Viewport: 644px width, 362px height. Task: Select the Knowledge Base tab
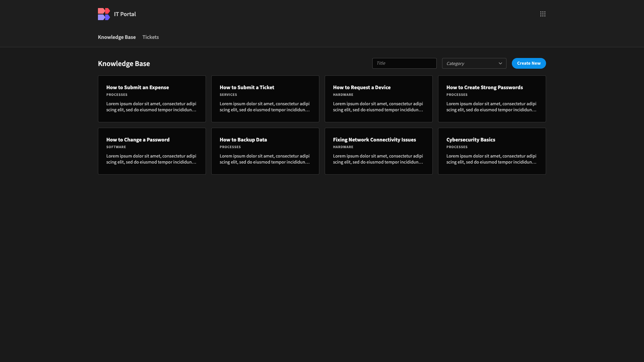pyautogui.click(x=117, y=37)
